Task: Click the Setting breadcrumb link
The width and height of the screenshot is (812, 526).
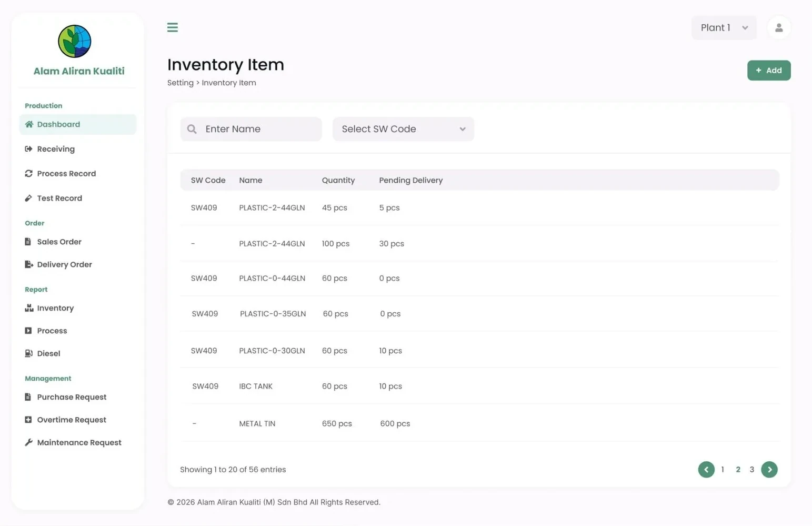Action: click(181, 83)
